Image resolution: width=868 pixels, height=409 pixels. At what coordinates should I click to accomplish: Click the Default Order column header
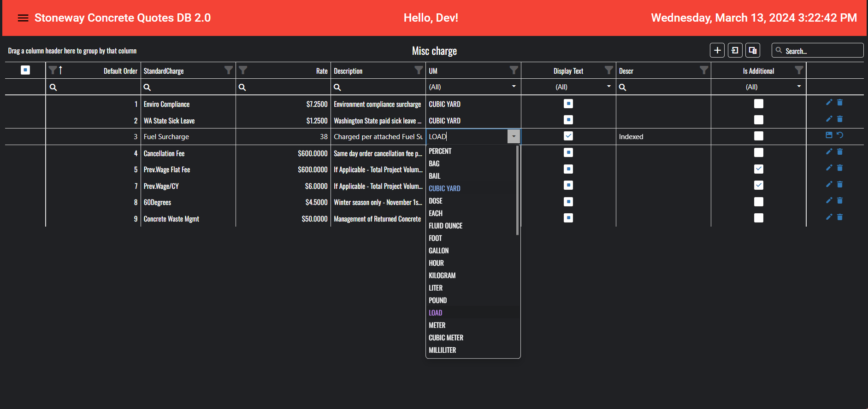[x=120, y=71]
